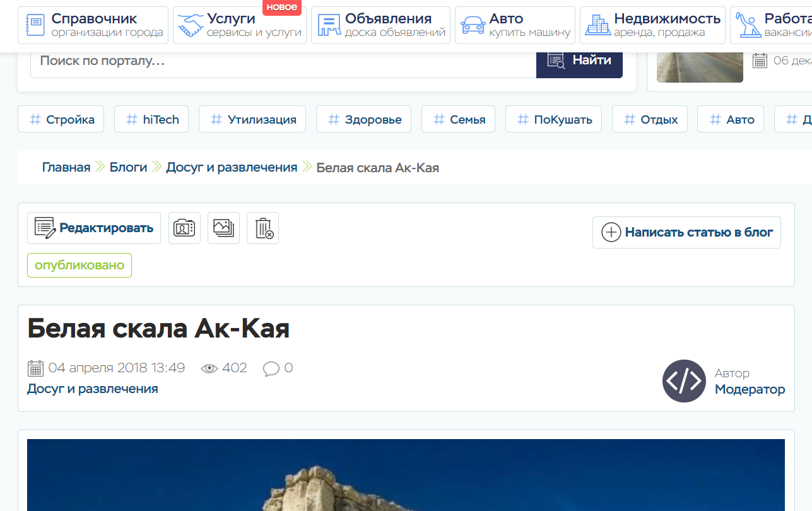Click into the Поиск по порталу field
This screenshot has height=511, width=812.
[283, 61]
